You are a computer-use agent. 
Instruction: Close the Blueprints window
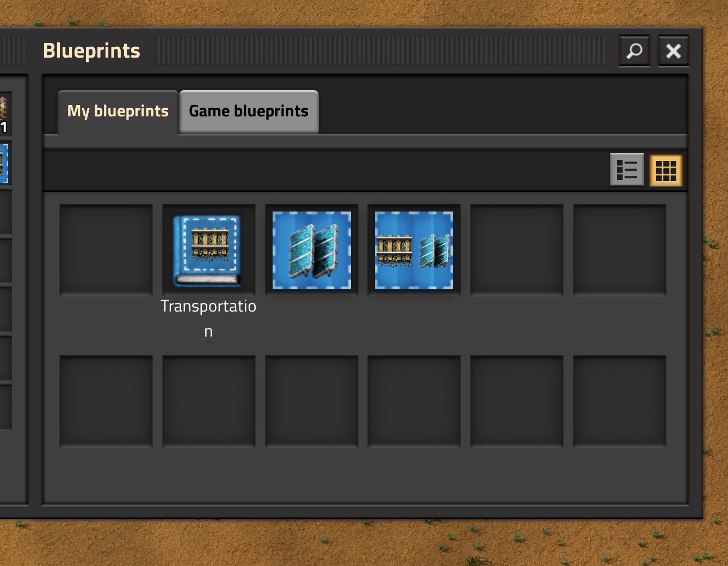[674, 51]
